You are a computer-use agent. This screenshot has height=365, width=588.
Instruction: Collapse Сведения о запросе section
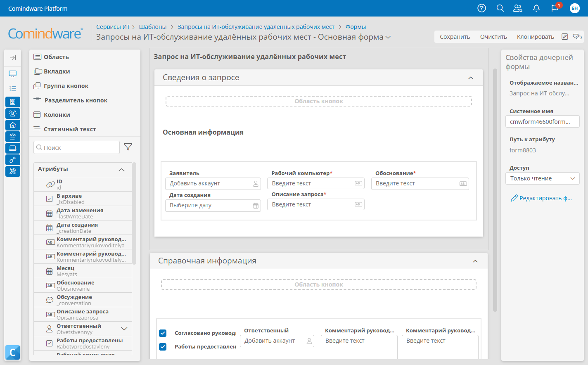471,78
